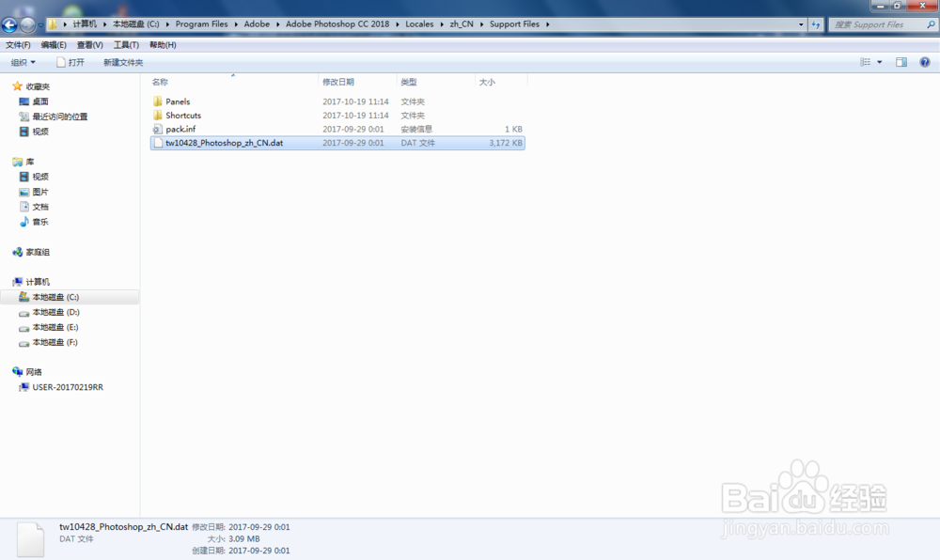940x560 pixels.
Task: Click zh_CN in address breadcrumb
Action: 462,23
